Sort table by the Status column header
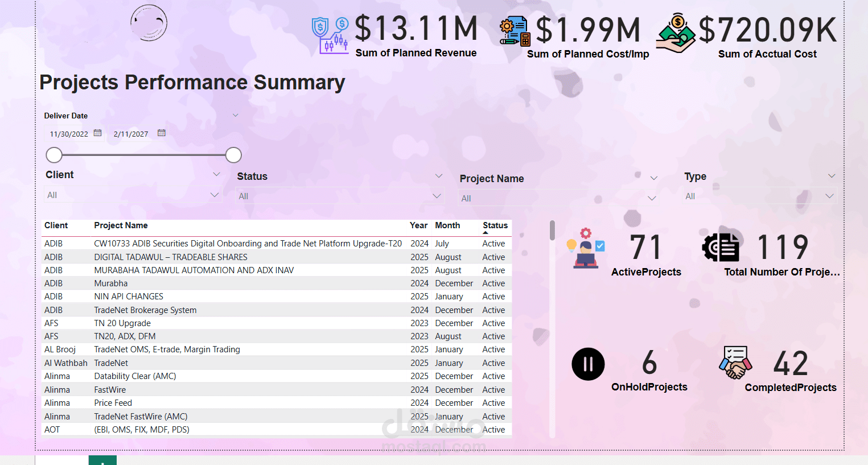Screen dimensions: 868x465 [x=495, y=225]
